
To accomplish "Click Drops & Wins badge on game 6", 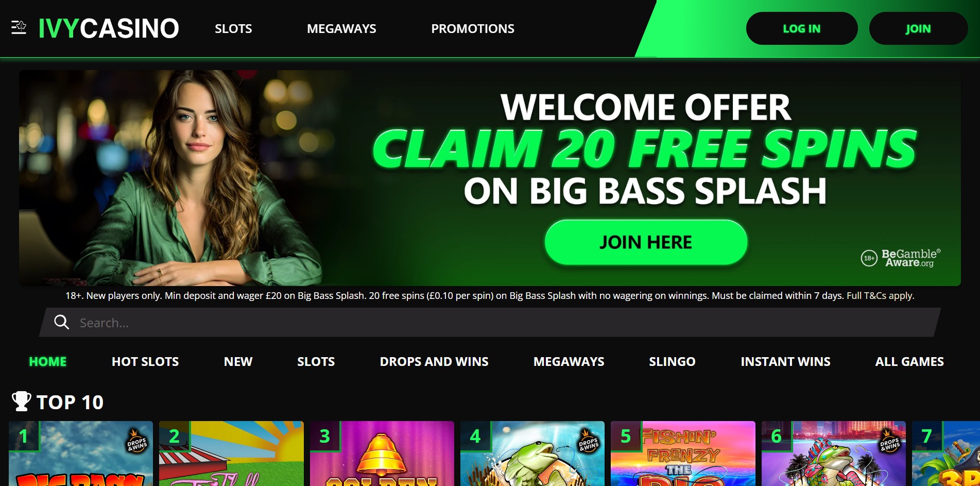I will pos(890,441).
